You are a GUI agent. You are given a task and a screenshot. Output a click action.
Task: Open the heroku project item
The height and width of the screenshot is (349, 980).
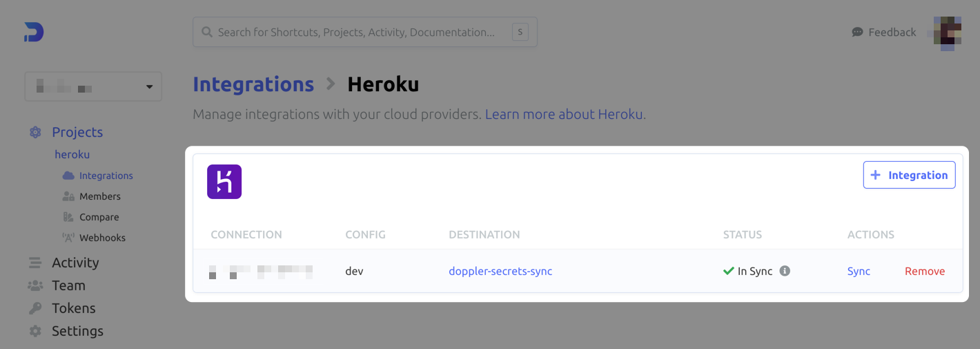coord(72,154)
